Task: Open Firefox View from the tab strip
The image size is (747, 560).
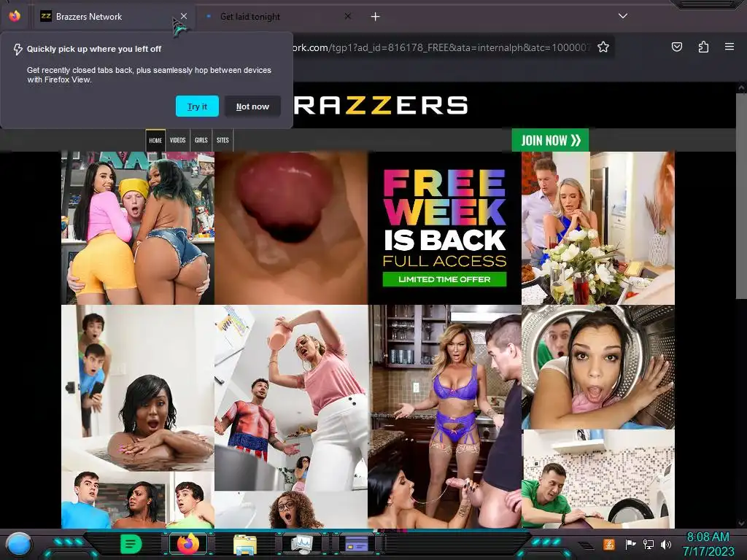Action: click(x=15, y=16)
